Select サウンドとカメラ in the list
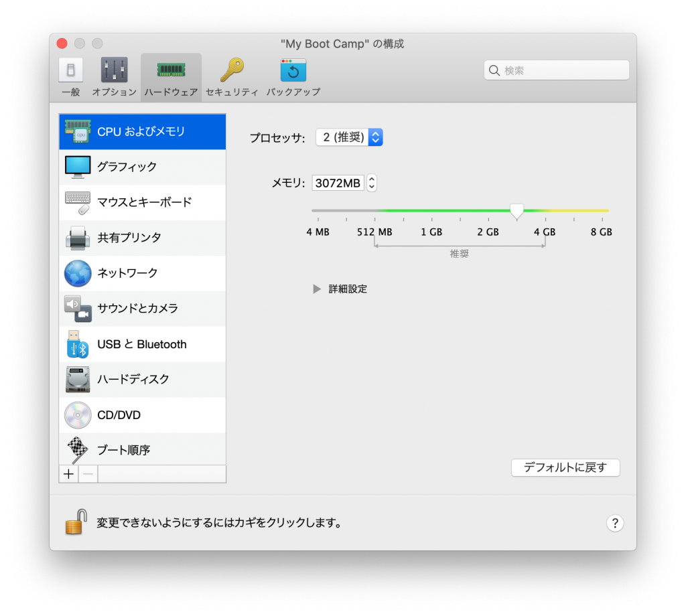The image size is (686, 616). pyautogui.click(x=143, y=309)
